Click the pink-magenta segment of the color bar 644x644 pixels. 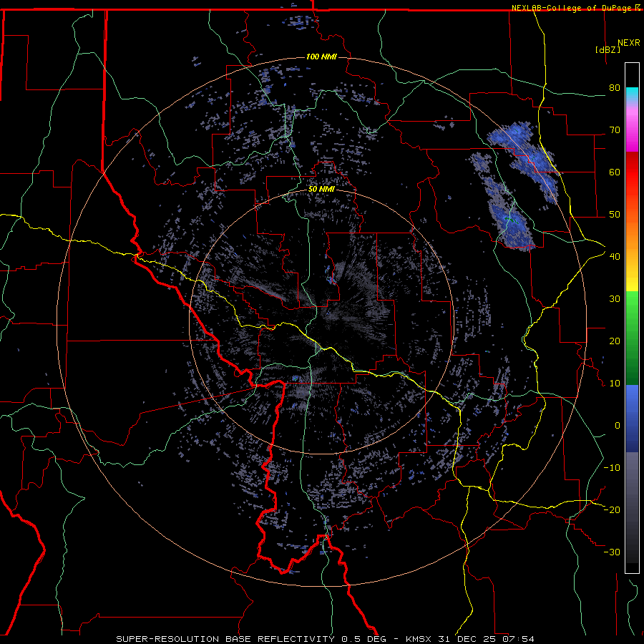point(632,128)
